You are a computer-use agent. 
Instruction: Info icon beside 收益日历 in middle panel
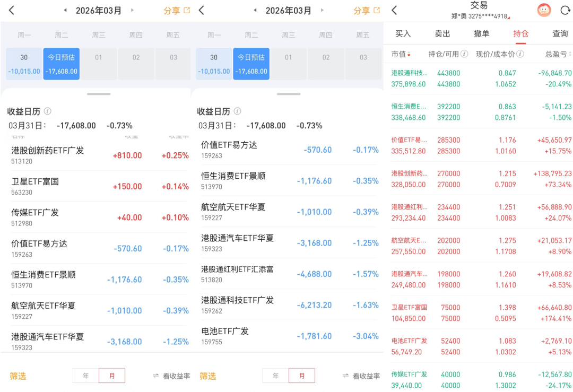pos(237,111)
